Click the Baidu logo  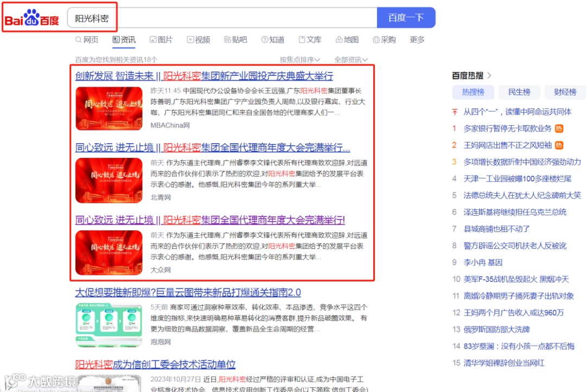(x=32, y=17)
